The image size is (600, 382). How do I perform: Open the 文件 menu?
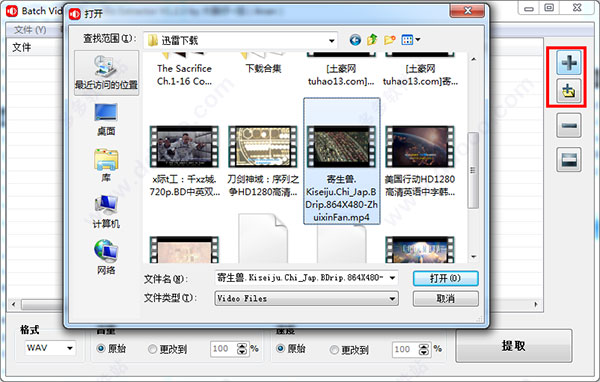pyautogui.click(x=30, y=29)
